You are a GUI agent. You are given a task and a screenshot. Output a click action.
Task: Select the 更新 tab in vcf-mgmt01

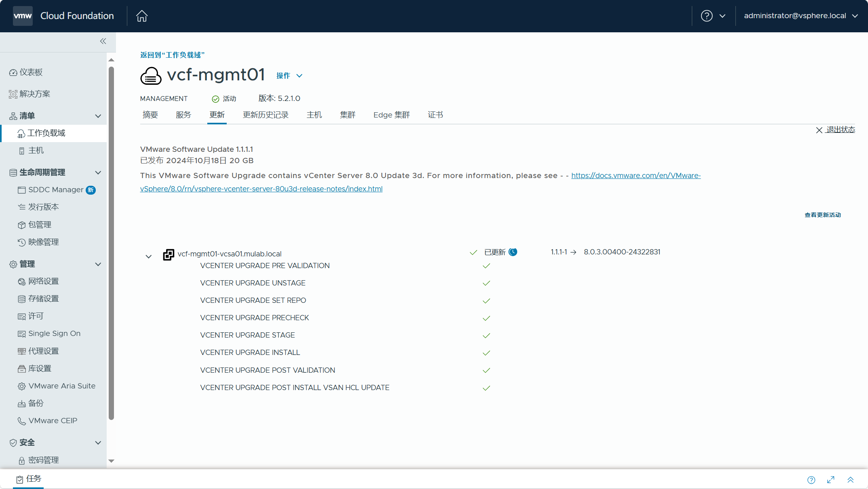tap(217, 115)
